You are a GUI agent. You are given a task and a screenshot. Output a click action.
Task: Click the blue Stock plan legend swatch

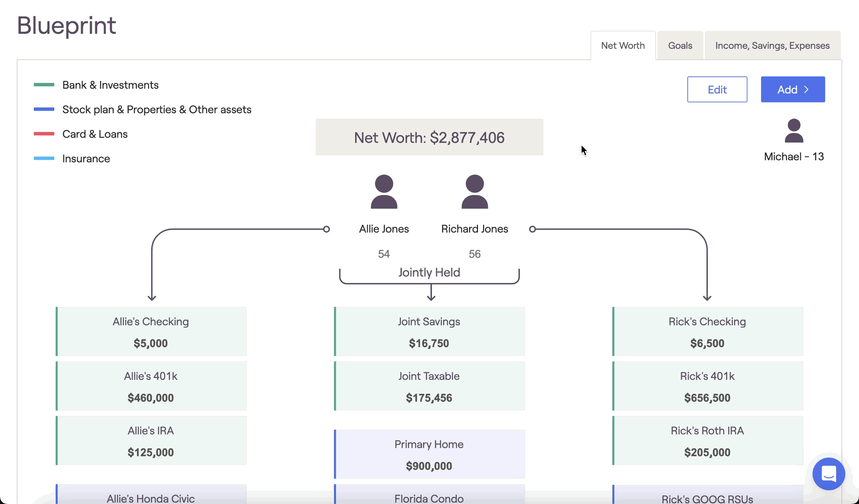coord(44,109)
